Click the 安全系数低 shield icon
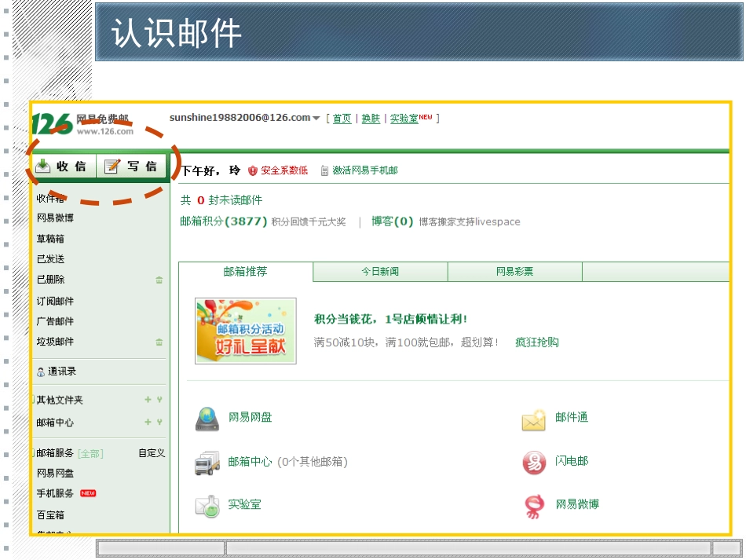 pos(253,170)
